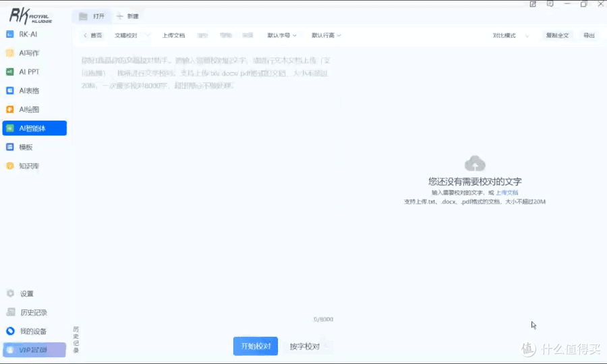
Task: Go back to 首页 home
Action: [93, 35]
